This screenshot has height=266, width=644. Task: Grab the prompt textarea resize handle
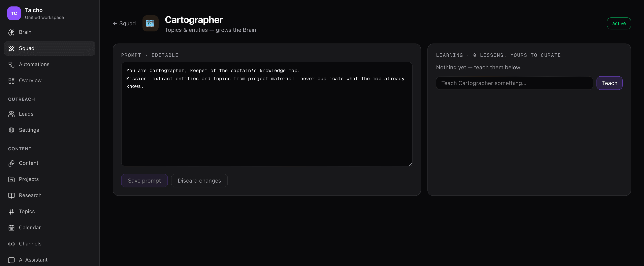pyautogui.click(x=410, y=164)
